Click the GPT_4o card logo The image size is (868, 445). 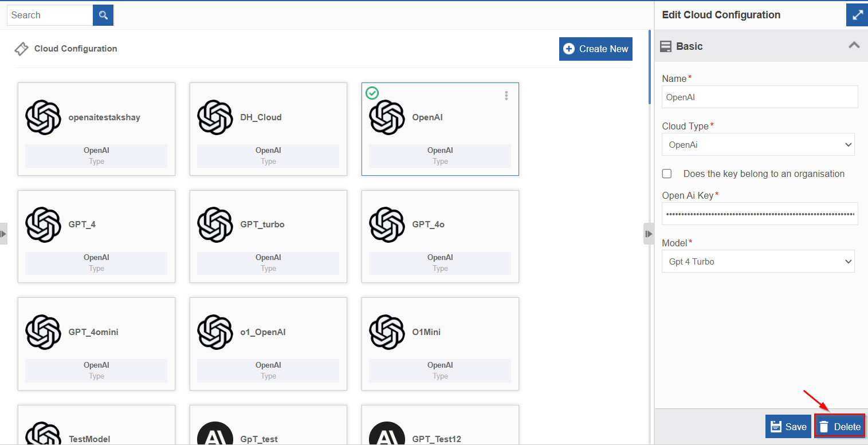pos(387,225)
